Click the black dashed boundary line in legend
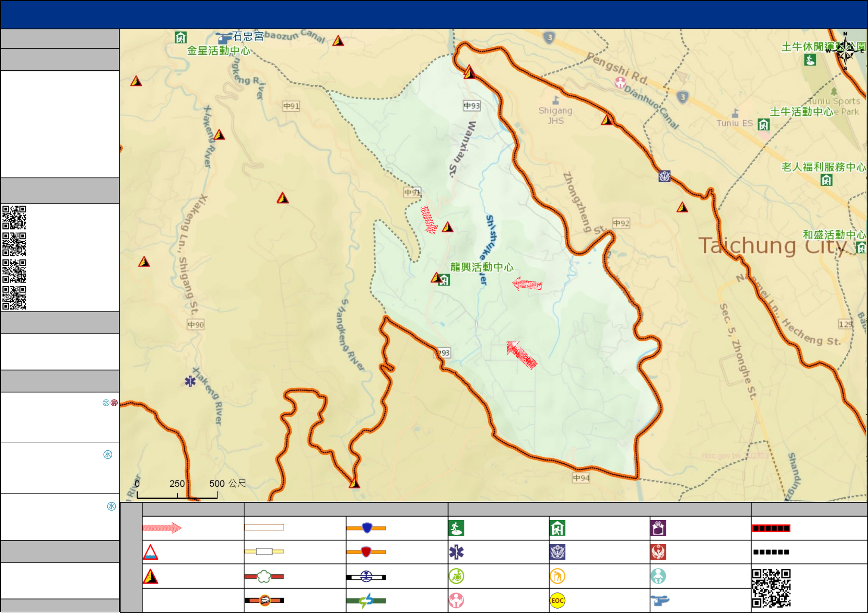This screenshot has height=613, width=868. click(x=771, y=552)
